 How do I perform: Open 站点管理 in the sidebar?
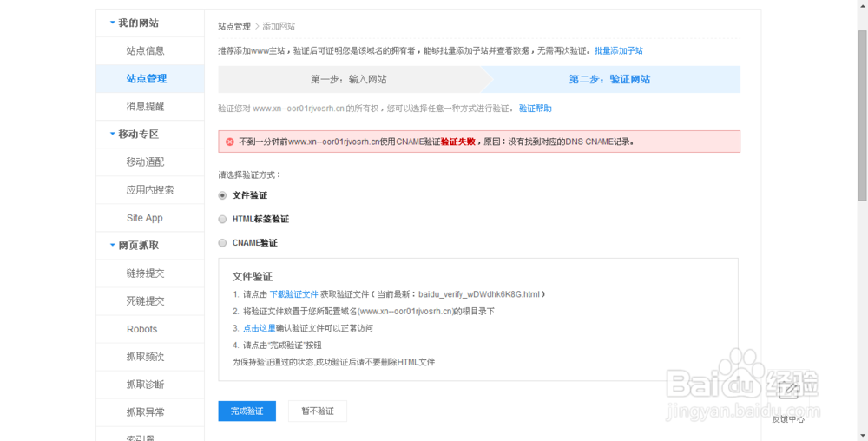coord(146,79)
